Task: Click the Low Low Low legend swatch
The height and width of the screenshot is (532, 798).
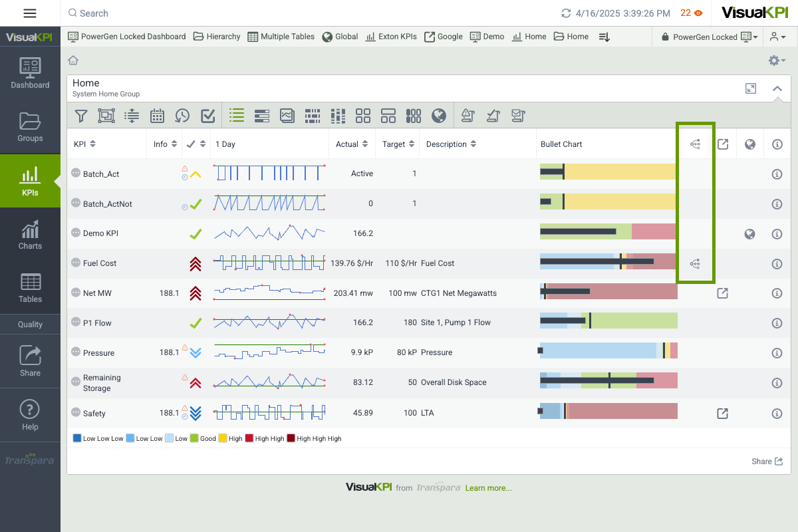Action: [77, 439]
